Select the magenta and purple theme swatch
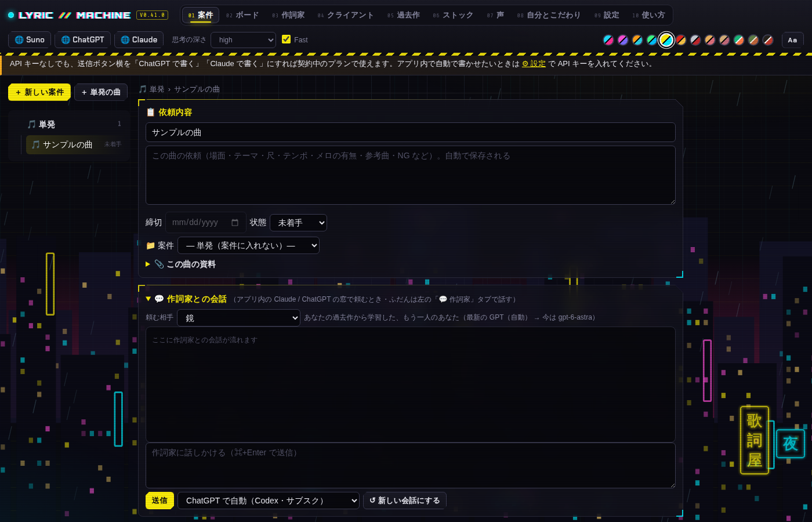 [623, 40]
